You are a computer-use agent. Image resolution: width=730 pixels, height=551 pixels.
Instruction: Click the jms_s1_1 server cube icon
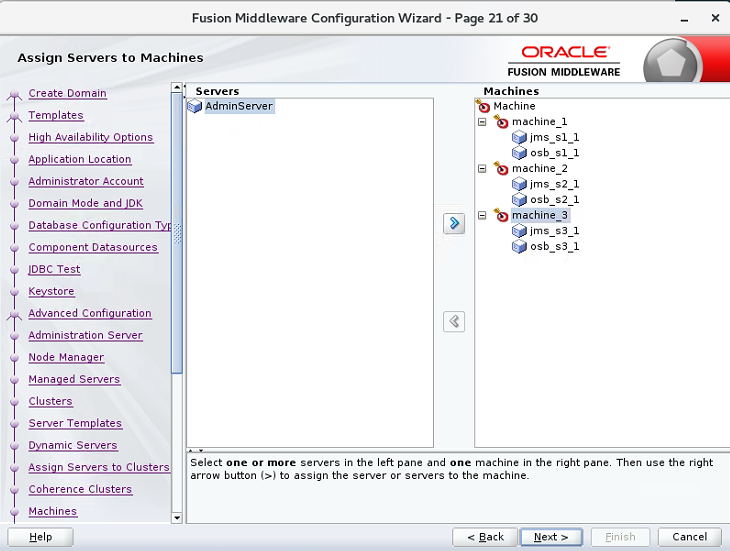(519, 137)
